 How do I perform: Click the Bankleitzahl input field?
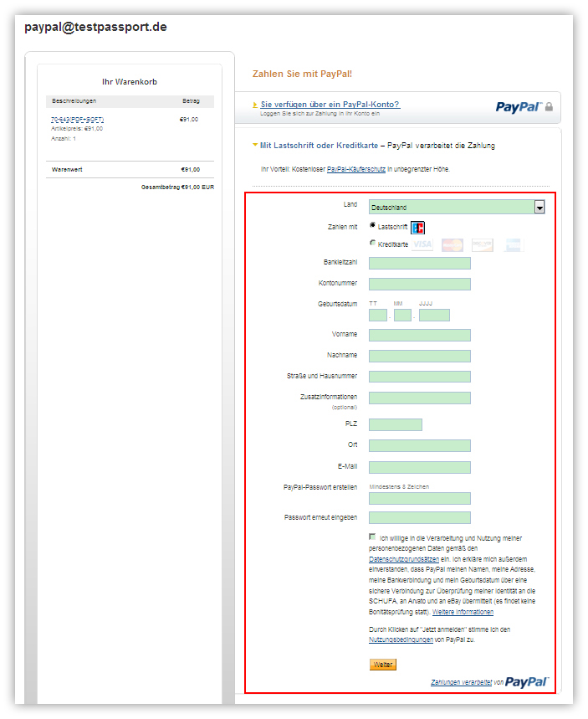pos(419,264)
